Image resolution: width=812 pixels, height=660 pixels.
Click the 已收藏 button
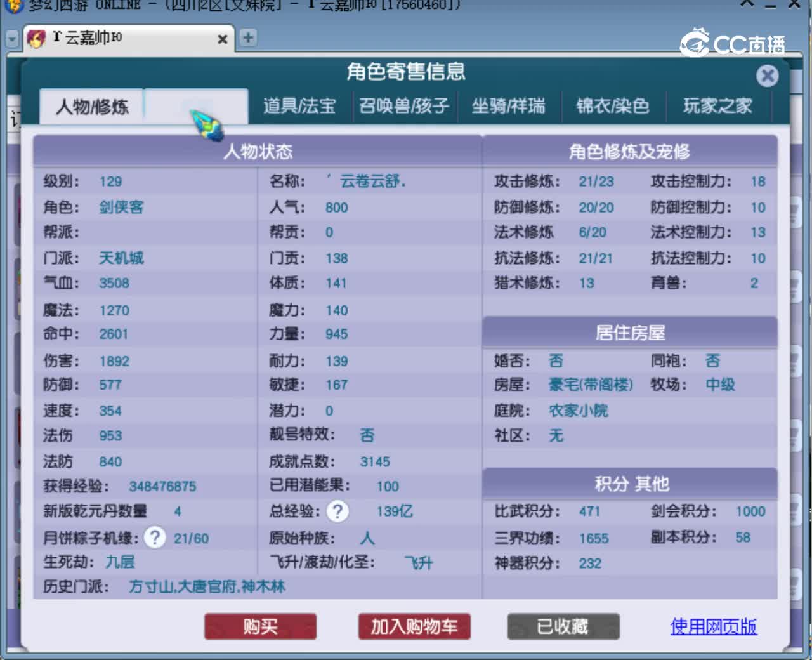pos(563,627)
